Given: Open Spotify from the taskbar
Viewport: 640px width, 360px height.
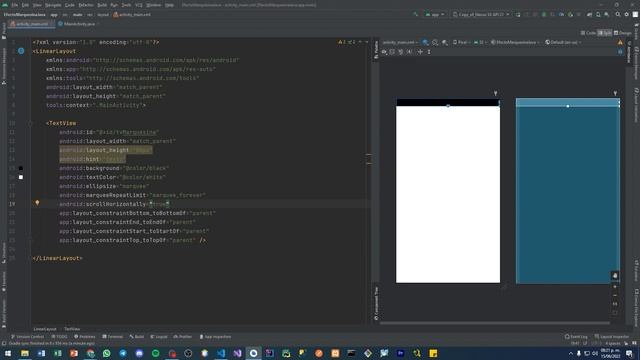Looking at the screenshot, I should pyautogui.click(x=156, y=353).
